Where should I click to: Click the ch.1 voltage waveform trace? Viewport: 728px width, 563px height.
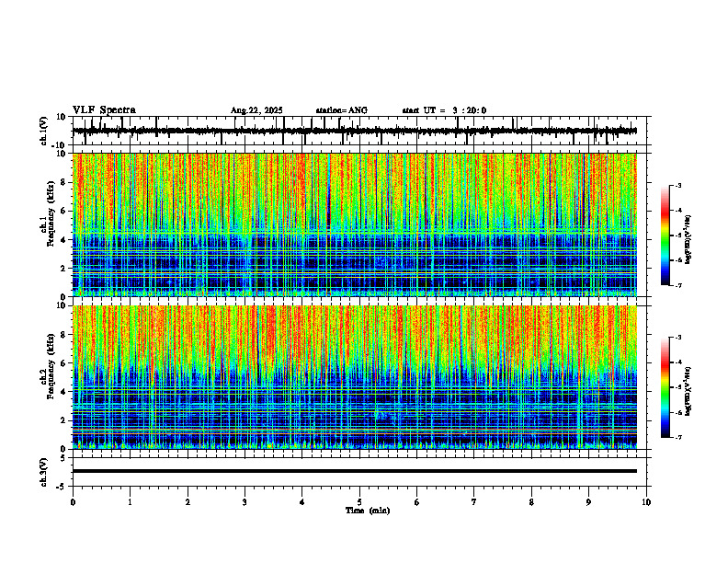coord(354,131)
